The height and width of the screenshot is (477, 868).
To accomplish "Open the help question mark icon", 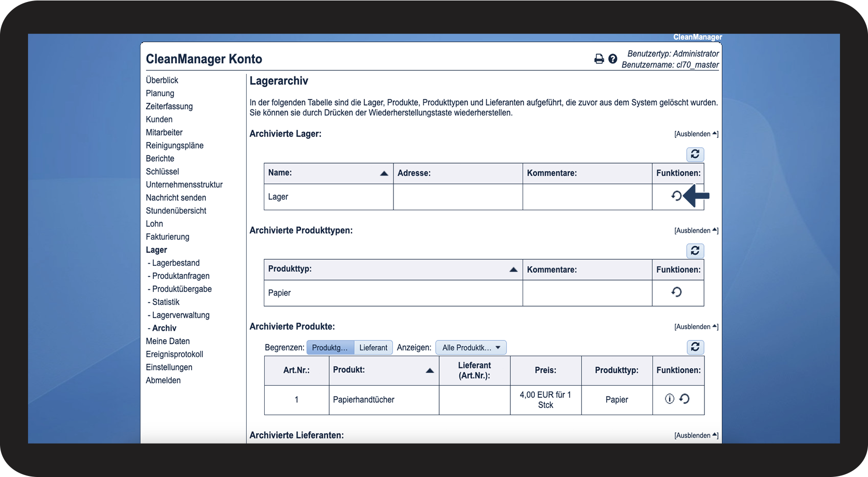I will pyautogui.click(x=613, y=59).
